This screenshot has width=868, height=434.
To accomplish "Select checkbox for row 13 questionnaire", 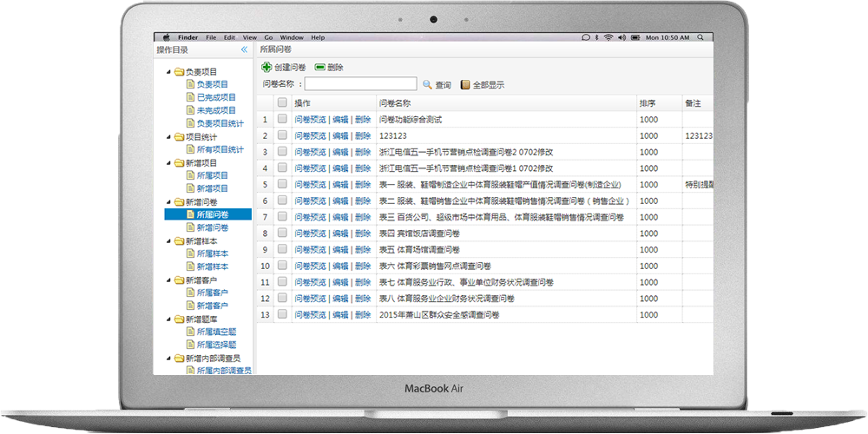I will point(282,315).
